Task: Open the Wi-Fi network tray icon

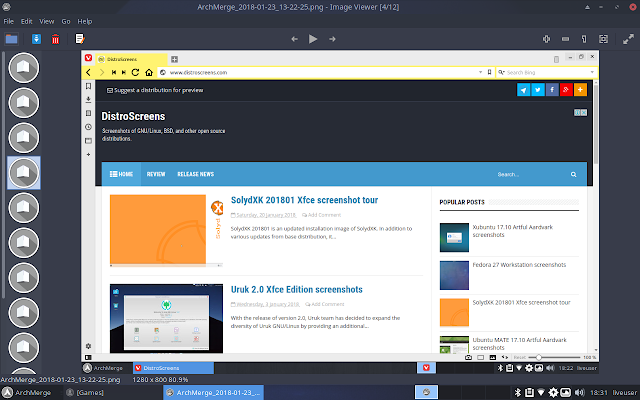Action: click(x=541, y=393)
